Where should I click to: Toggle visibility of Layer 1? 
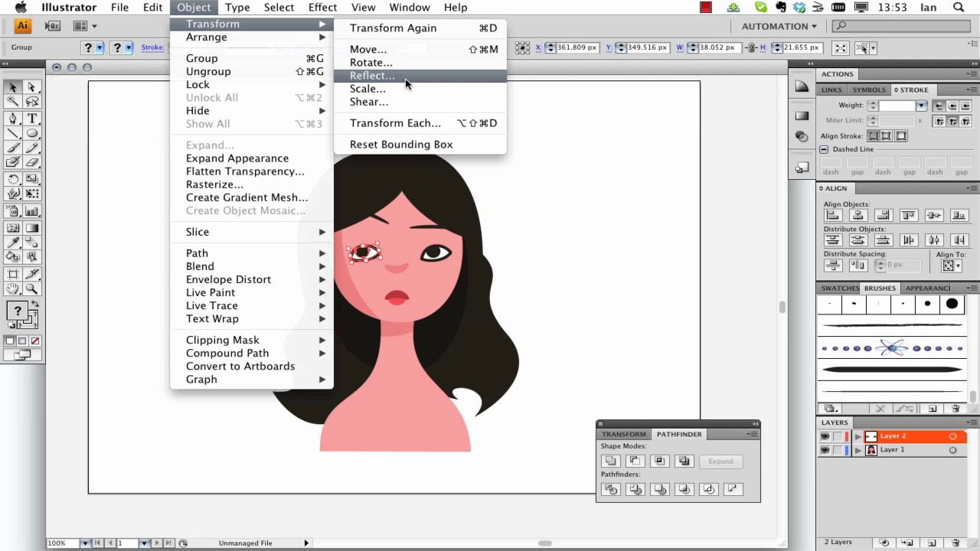tap(825, 450)
